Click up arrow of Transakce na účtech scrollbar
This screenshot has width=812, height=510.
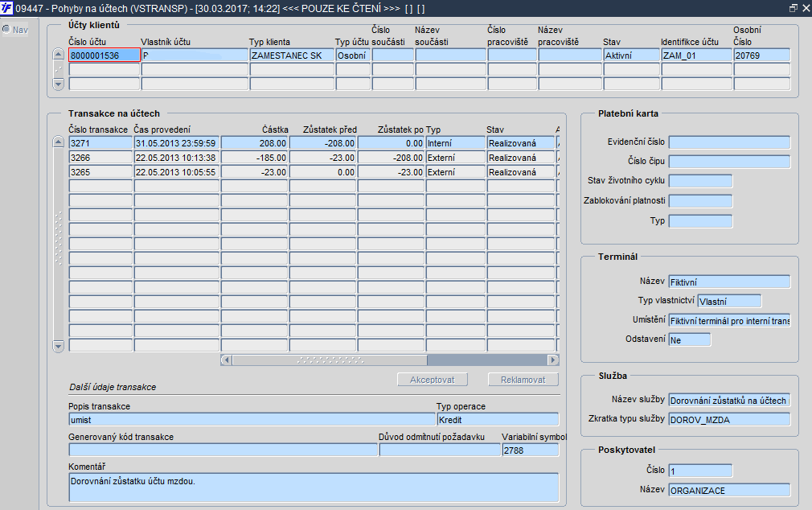coord(59,142)
